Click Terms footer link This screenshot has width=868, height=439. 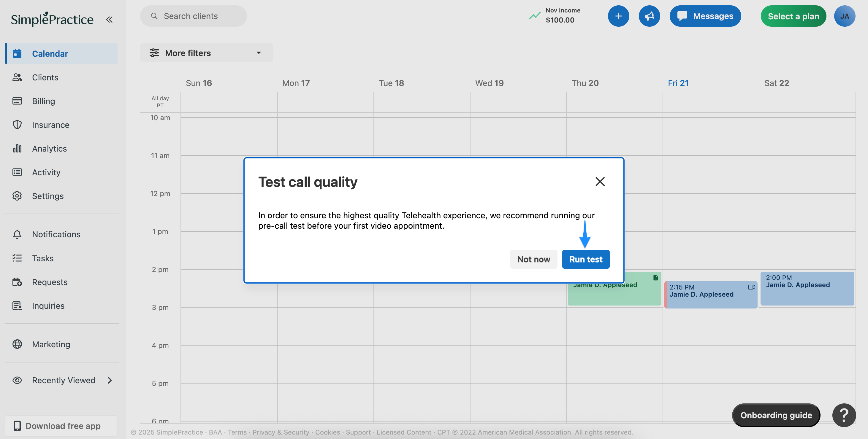237,432
